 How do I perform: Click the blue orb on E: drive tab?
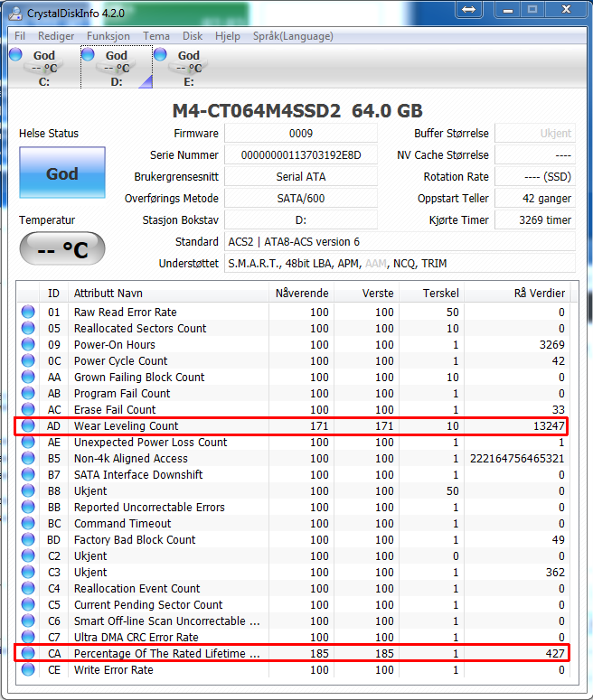point(160,54)
